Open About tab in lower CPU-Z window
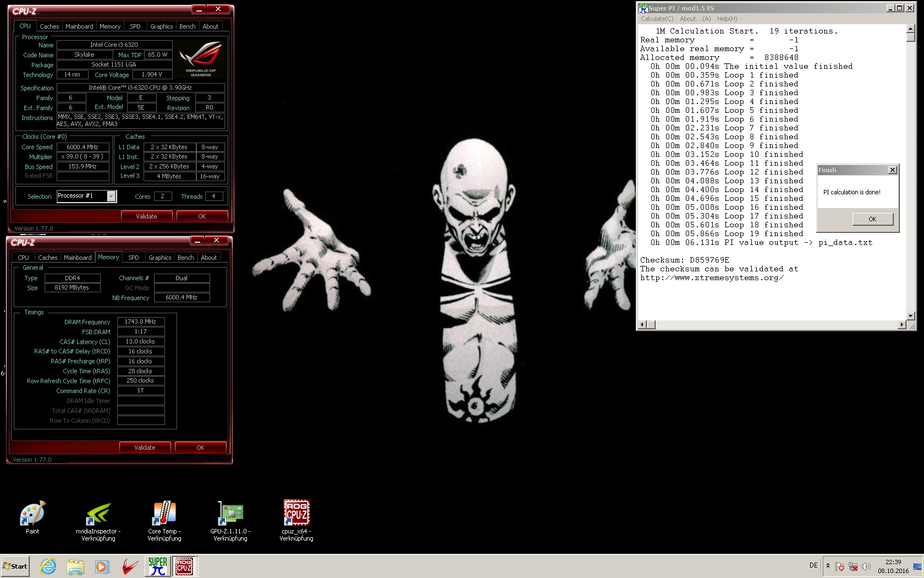This screenshot has width=924, height=578. (209, 258)
